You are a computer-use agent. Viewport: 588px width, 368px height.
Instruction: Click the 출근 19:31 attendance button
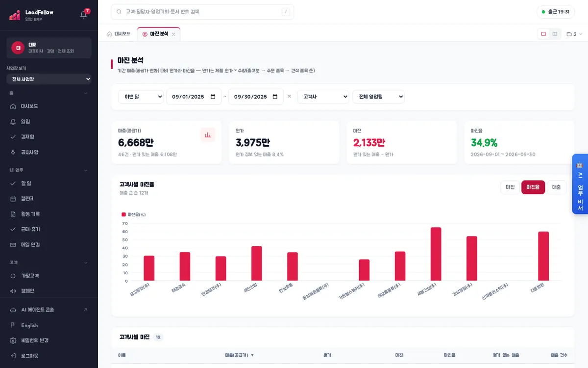pyautogui.click(x=556, y=12)
